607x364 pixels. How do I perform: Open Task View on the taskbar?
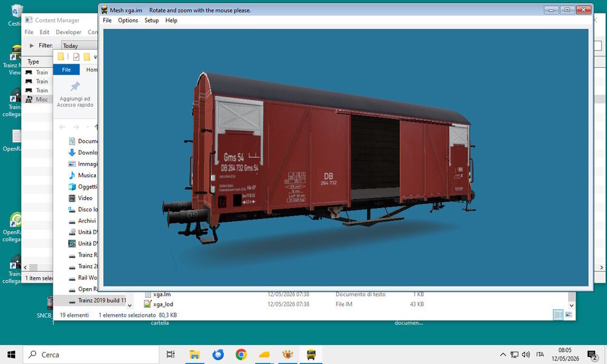(x=171, y=354)
